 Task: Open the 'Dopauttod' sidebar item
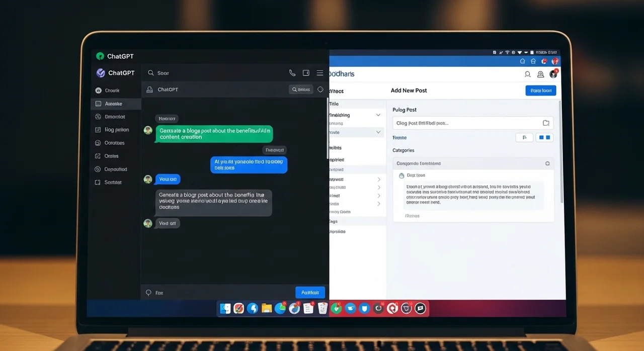pos(115,169)
